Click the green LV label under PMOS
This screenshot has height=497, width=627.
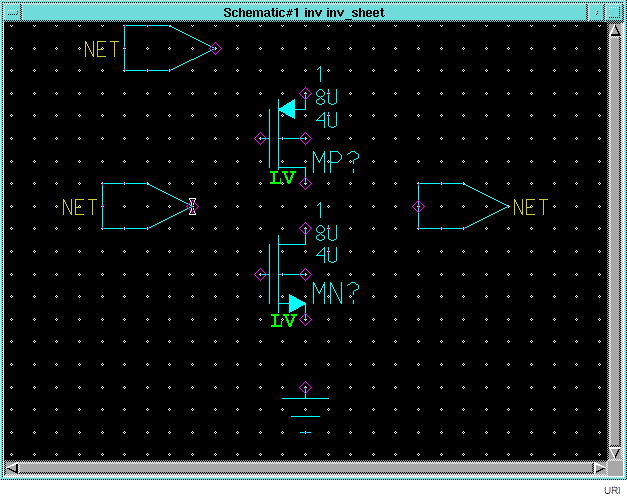283,179
